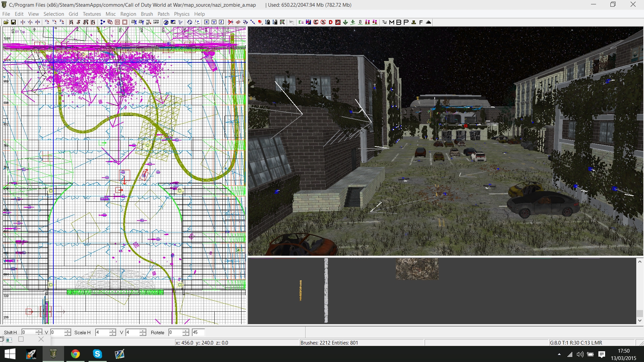The width and height of the screenshot is (644, 362).
Task: Increase the Scale H value stepper
Action: coord(113,330)
